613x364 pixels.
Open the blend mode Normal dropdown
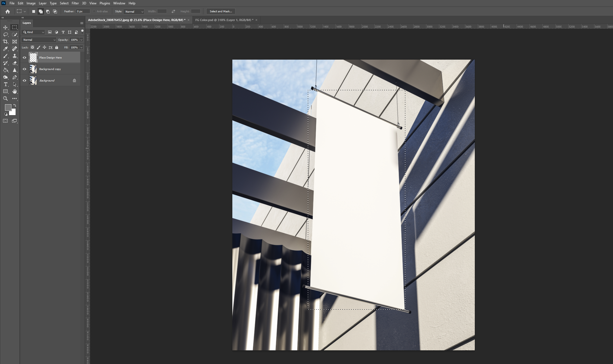click(39, 40)
